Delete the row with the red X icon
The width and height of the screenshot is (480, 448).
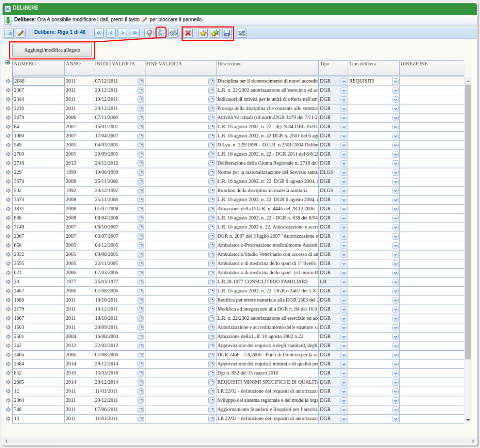pos(188,33)
